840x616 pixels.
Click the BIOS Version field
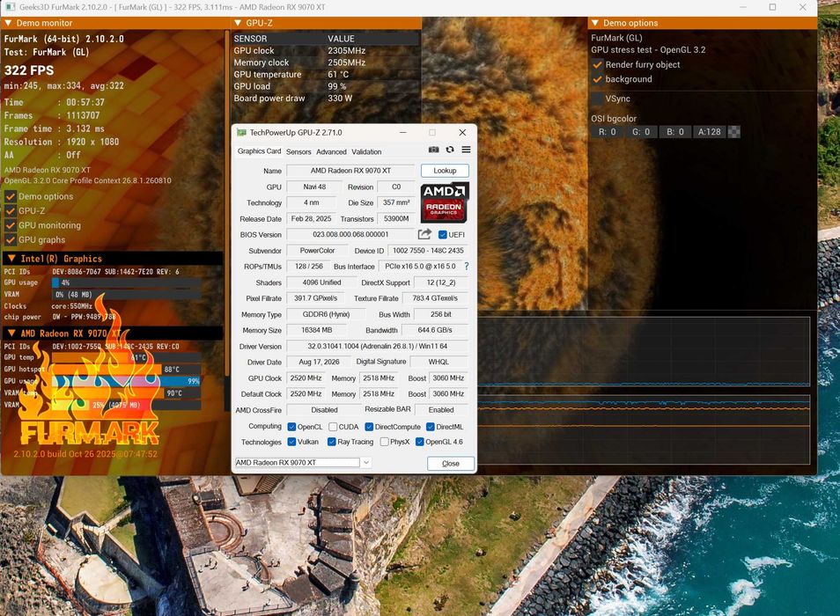tap(350, 234)
